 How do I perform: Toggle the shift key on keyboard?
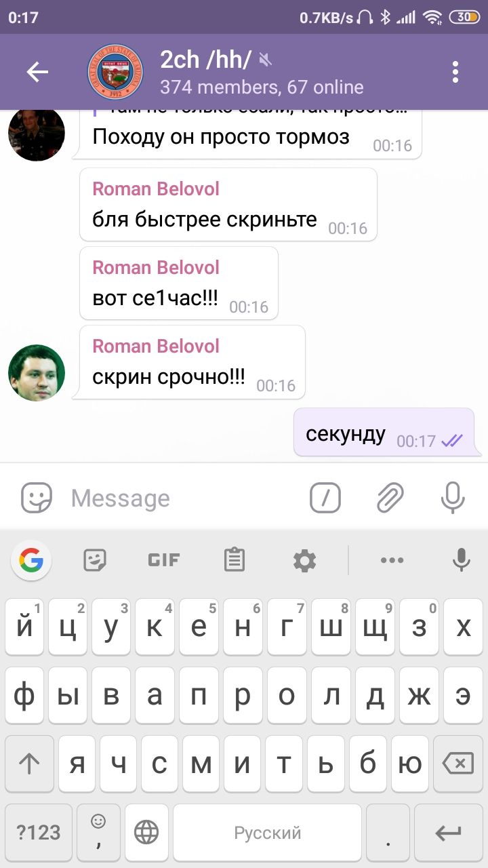(29, 764)
